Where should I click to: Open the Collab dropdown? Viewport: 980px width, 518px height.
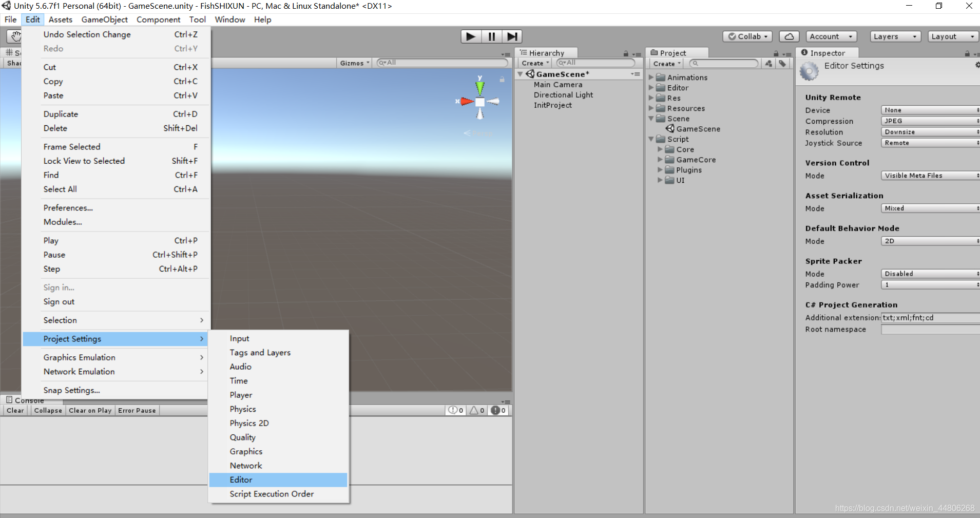[747, 36]
